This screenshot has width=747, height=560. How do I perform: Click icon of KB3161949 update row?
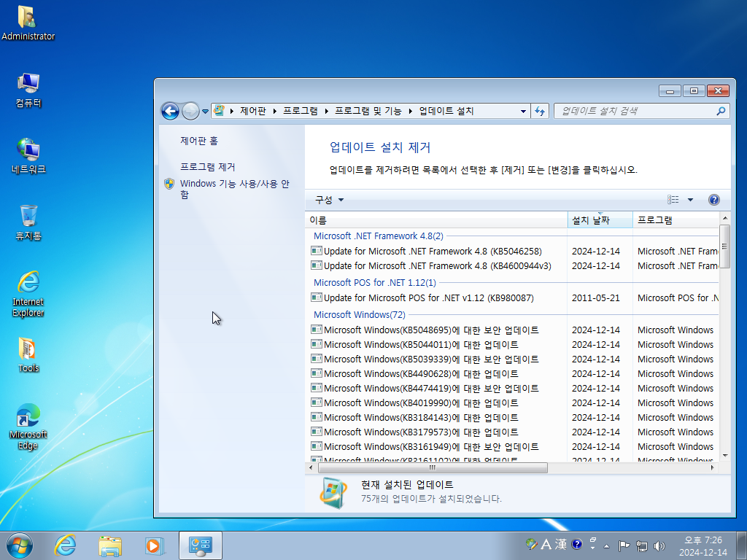tap(317, 447)
